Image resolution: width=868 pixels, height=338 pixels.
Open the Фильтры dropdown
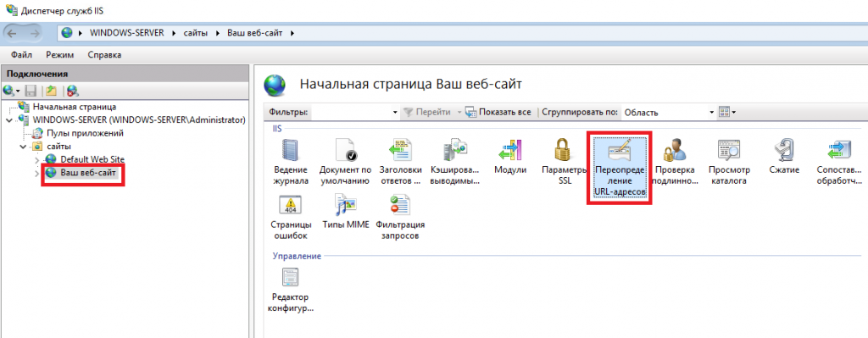click(395, 113)
